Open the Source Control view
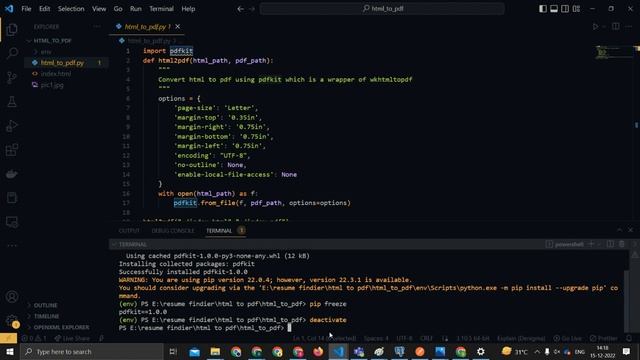640x360 pixels. tap(12, 78)
